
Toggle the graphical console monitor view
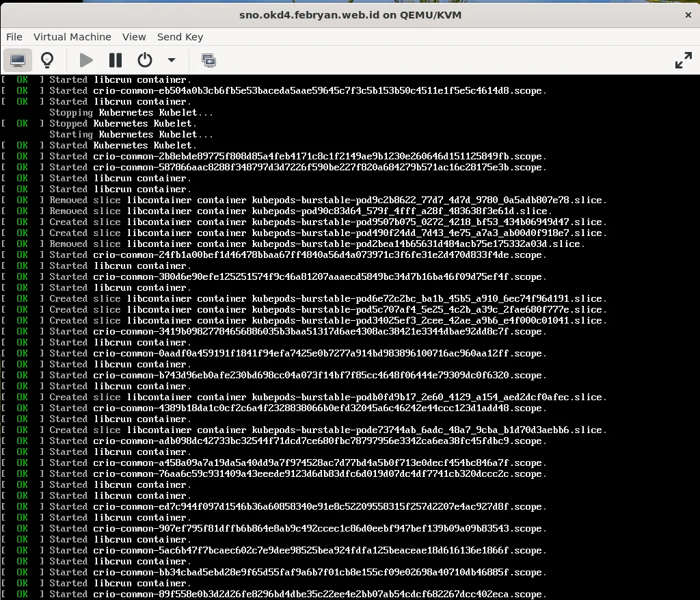(18, 60)
